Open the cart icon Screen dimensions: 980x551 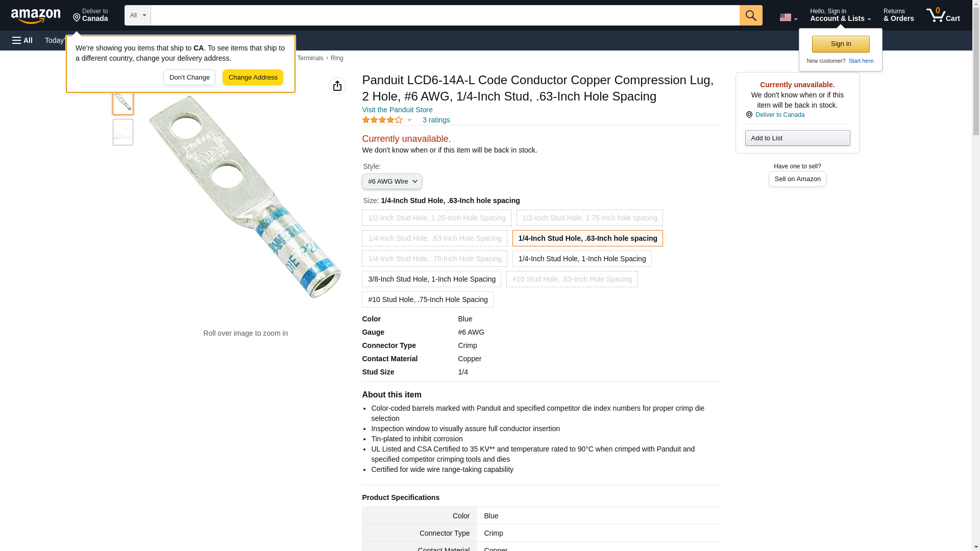943,15
